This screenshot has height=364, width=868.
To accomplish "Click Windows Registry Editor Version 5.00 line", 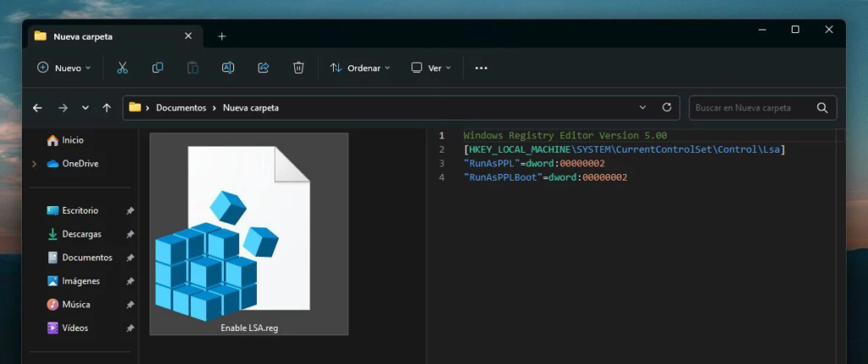I will click(565, 135).
